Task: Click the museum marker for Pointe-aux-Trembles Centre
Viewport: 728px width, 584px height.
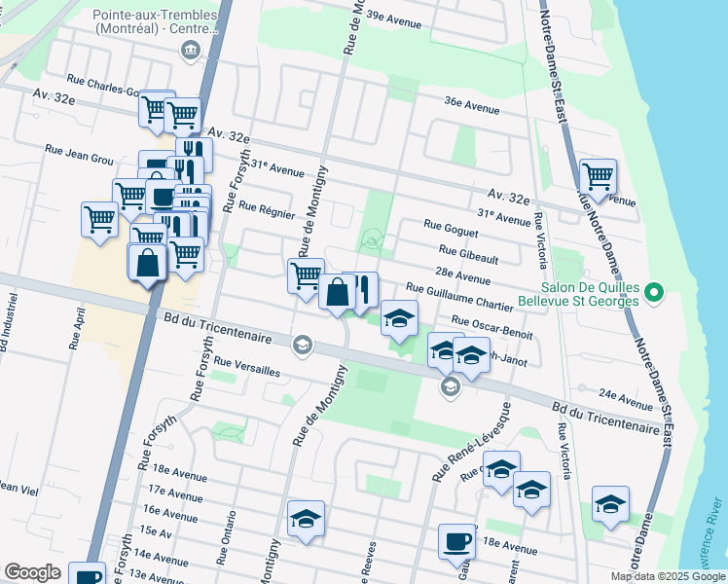Action: [x=191, y=51]
